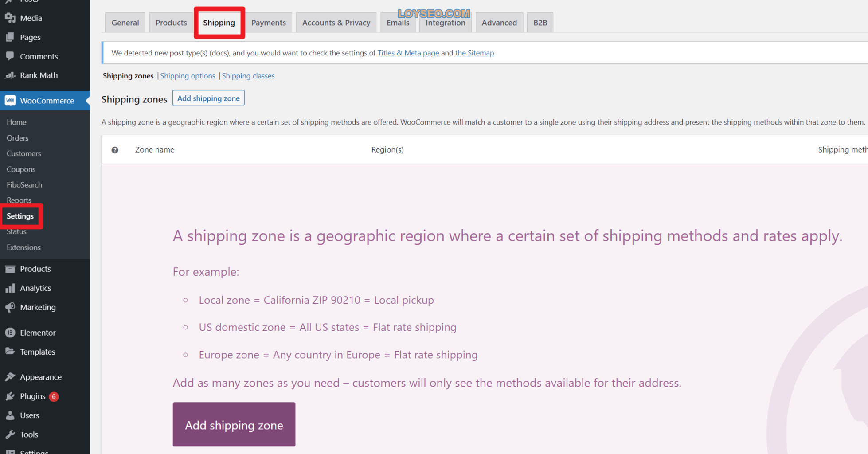868x454 pixels.
Task: Click the Users person icon
Action: [10, 415]
